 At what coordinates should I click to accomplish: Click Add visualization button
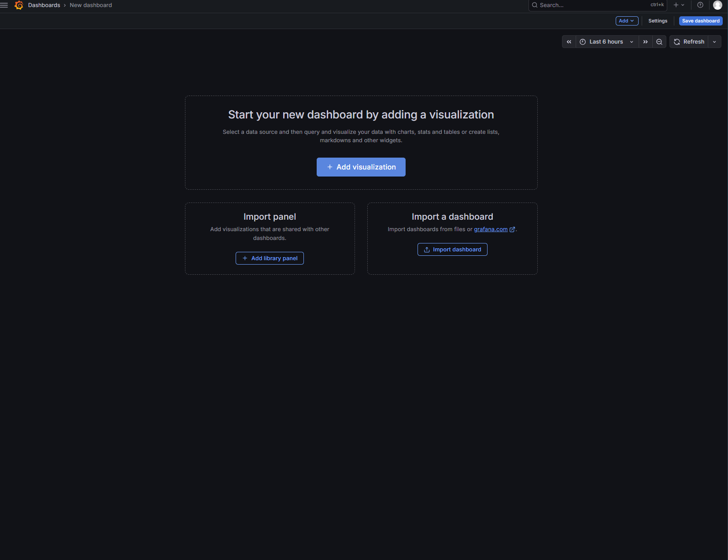(x=361, y=167)
